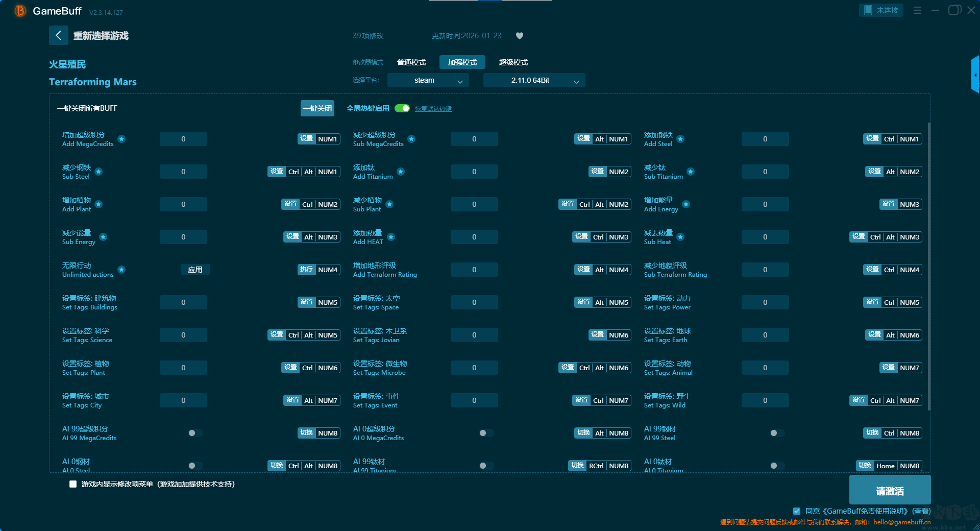Click the star beside Sub MegaCredits
This screenshot has width=980, height=531.
click(x=411, y=139)
